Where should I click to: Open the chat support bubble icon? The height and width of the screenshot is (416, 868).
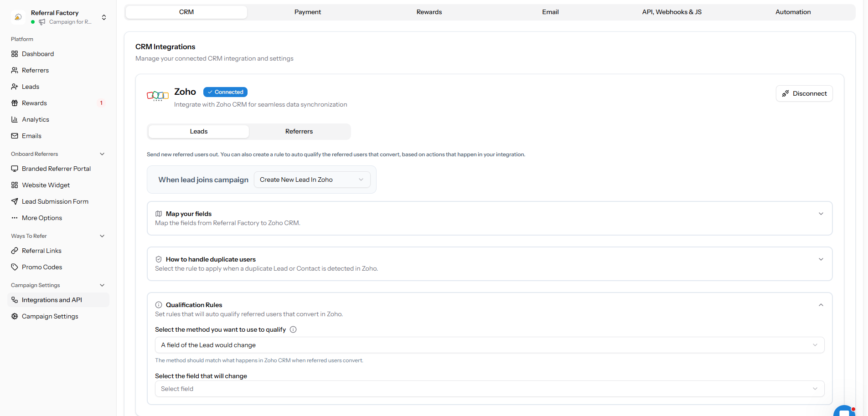click(x=844, y=411)
